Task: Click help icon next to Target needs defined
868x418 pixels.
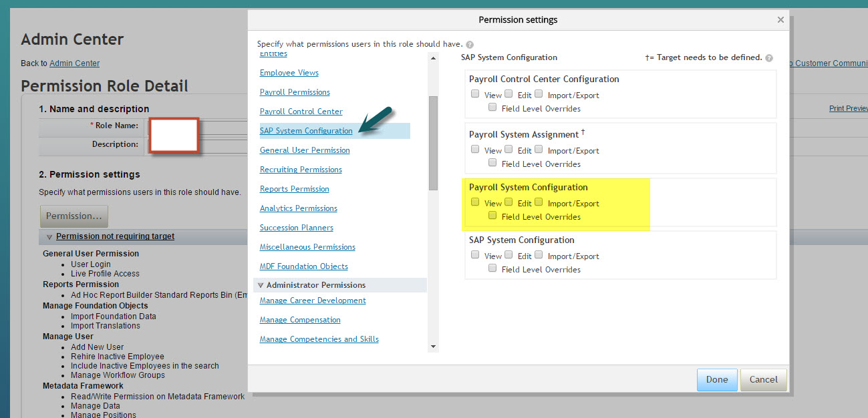Action: pyautogui.click(x=769, y=58)
